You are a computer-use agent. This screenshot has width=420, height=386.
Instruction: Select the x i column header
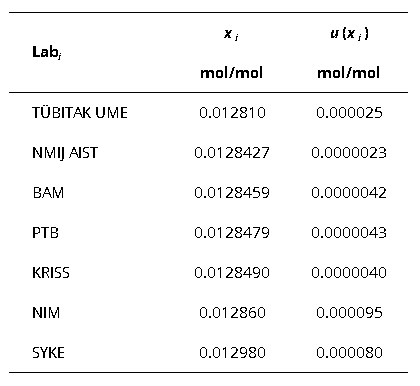pyautogui.click(x=231, y=34)
